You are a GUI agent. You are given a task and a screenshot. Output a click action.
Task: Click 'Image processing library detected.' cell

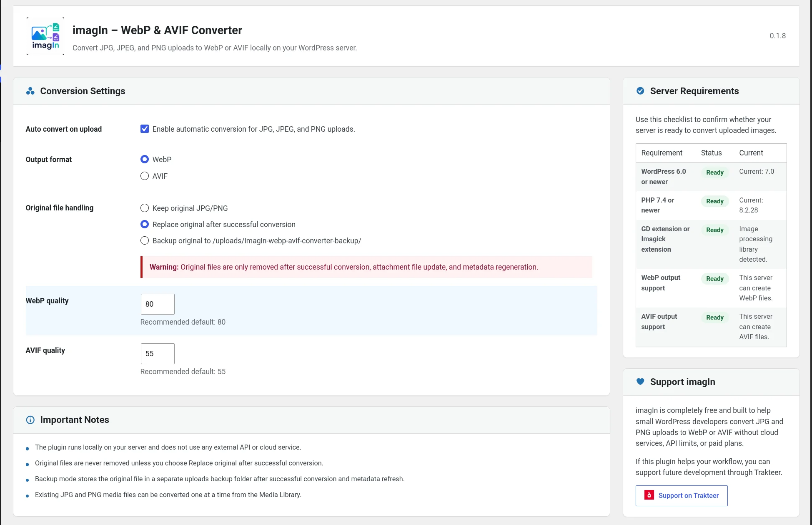tap(756, 244)
